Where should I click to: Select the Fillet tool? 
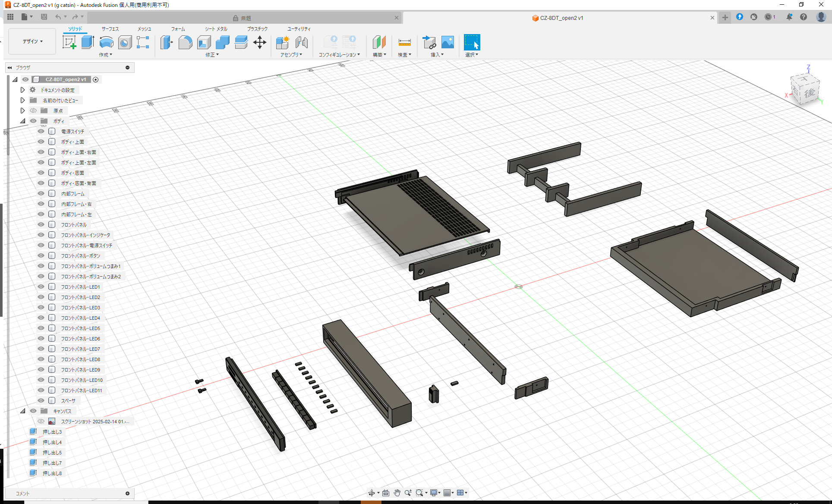coord(186,43)
